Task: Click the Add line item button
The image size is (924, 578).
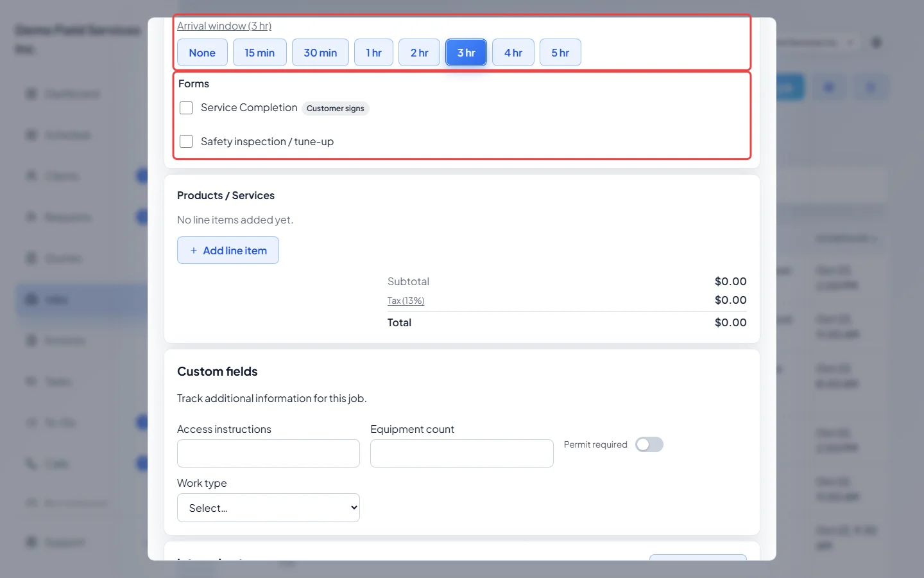Action: coord(228,250)
